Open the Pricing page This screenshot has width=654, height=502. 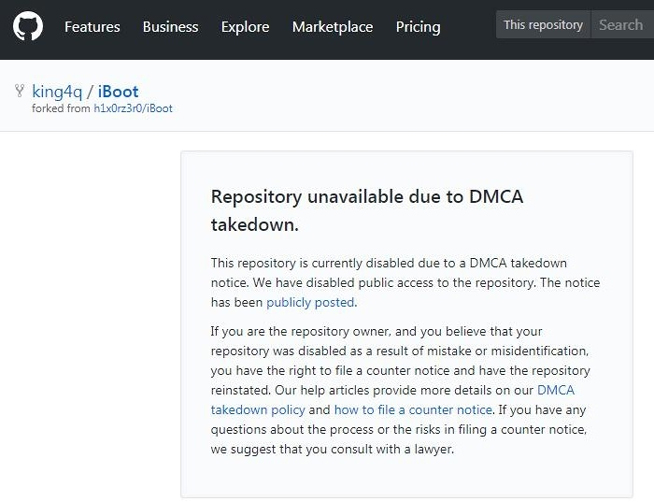tap(418, 27)
